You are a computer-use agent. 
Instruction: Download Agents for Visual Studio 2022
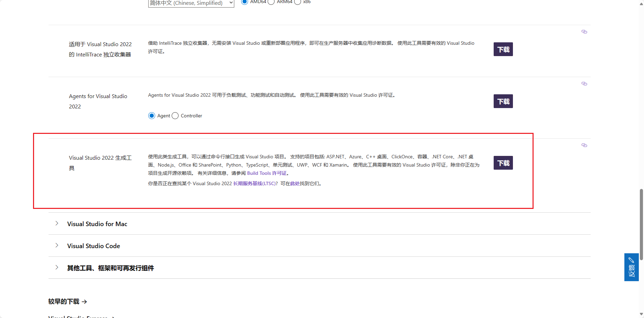click(x=503, y=101)
